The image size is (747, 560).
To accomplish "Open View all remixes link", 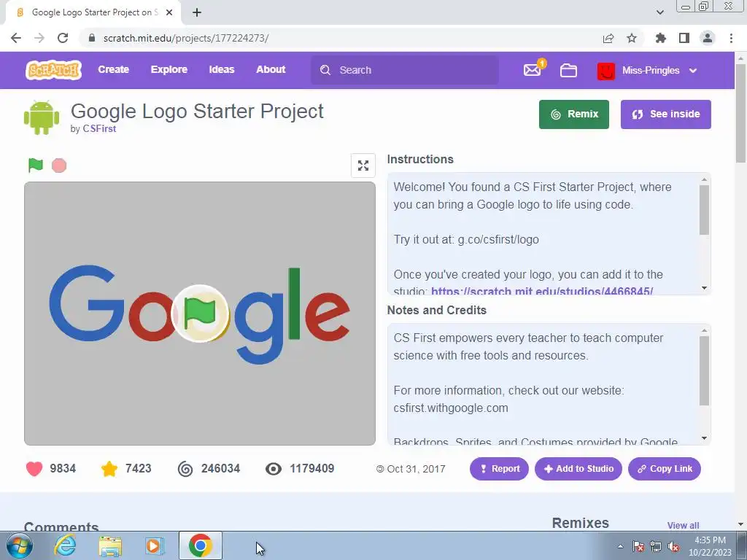I will click(x=683, y=525).
